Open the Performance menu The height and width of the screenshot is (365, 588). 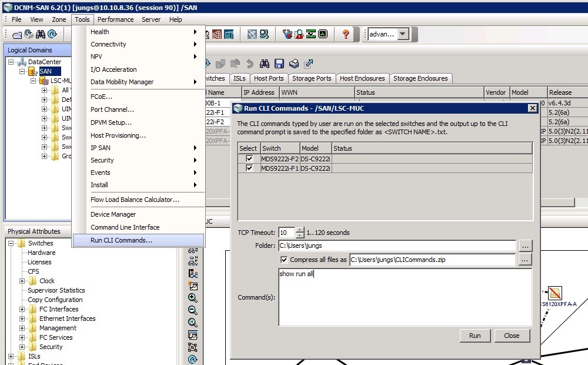coord(115,19)
